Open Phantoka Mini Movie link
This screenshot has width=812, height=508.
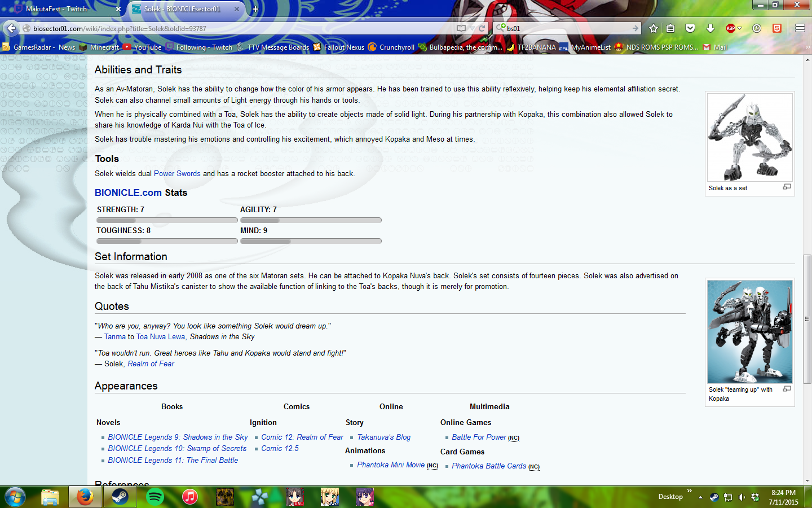point(391,465)
